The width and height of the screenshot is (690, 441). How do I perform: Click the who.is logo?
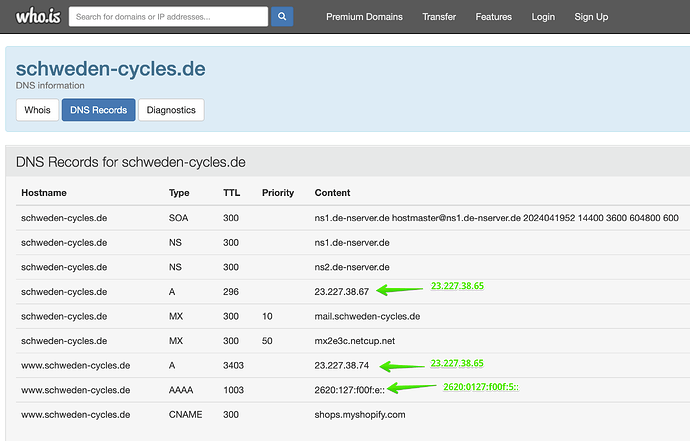tap(35, 16)
